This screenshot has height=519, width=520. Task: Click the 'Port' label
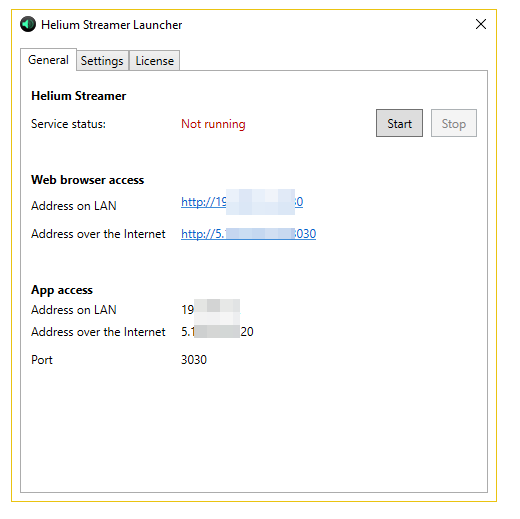[x=42, y=360]
